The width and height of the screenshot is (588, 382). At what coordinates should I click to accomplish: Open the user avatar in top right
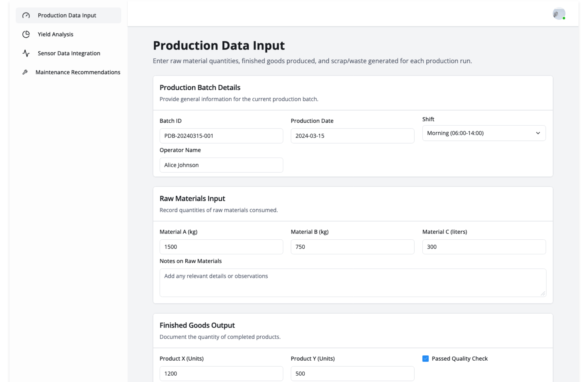[x=559, y=14]
